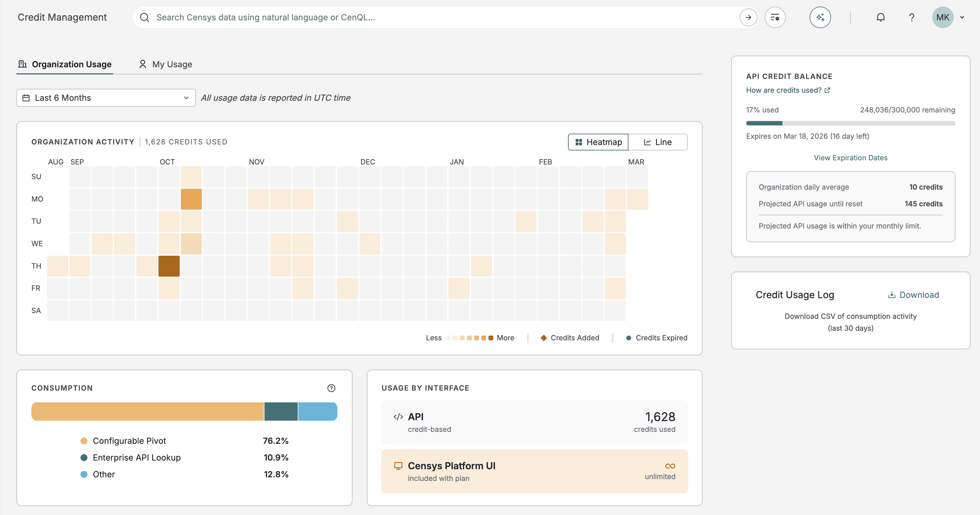Click the external link icon beside credits question
The image size is (980, 515).
(828, 90)
